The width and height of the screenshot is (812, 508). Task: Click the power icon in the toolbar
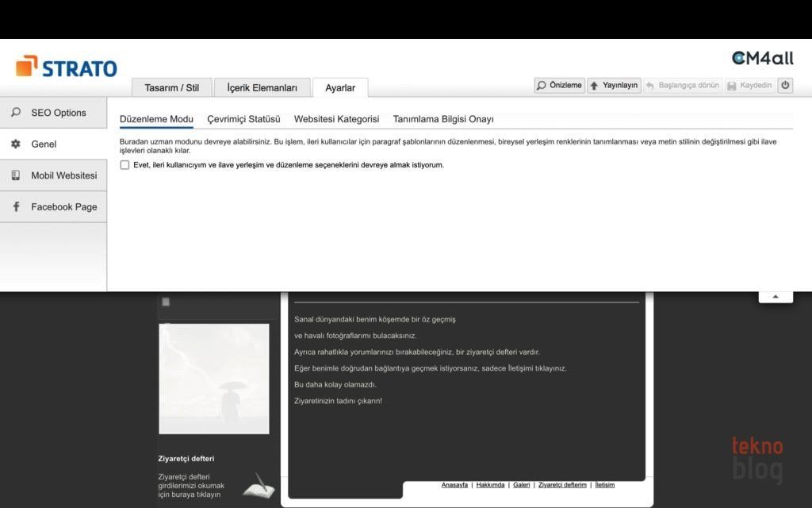coord(784,85)
